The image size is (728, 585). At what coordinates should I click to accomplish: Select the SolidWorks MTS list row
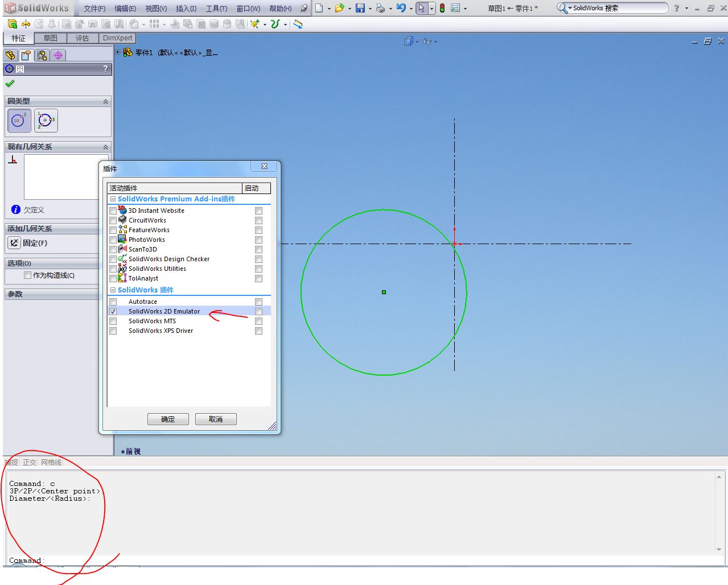click(x=189, y=322)
